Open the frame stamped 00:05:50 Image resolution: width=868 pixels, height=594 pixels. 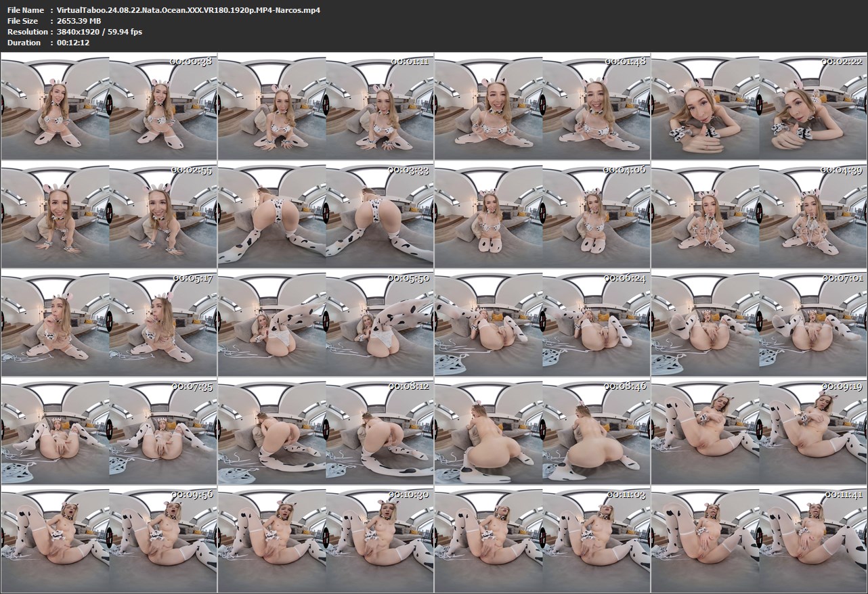click(326, 323)
